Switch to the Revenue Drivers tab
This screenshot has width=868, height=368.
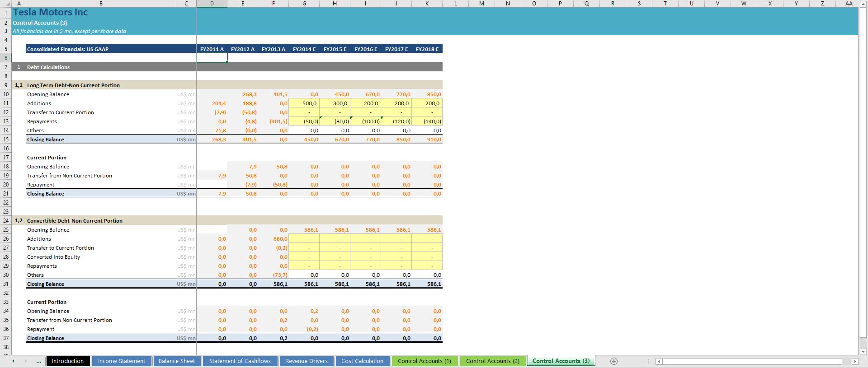tap(307, 361)
